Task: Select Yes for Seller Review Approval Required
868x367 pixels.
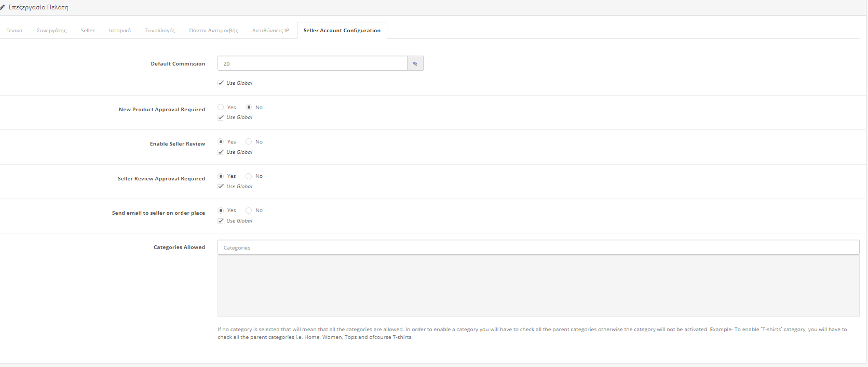Action: [x=221, y=176]
